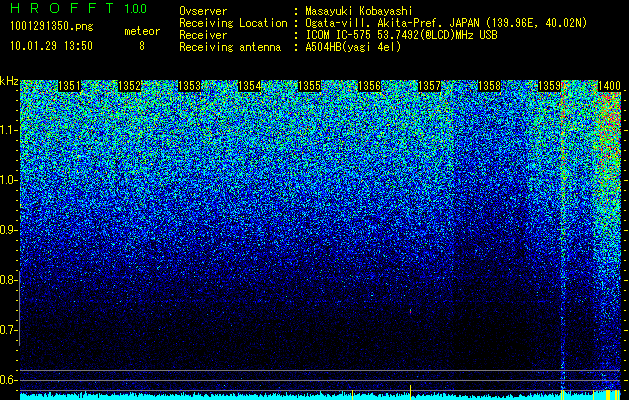This screenshot has height=400, width=629.
Task: Click the ICOM IC-575 receiver details
Action: [402, 35]
